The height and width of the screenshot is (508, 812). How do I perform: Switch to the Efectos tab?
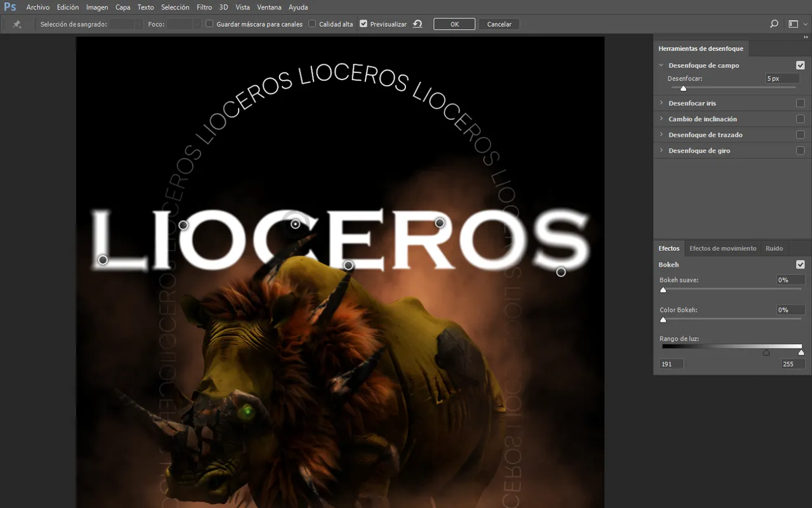pos(669,248)
